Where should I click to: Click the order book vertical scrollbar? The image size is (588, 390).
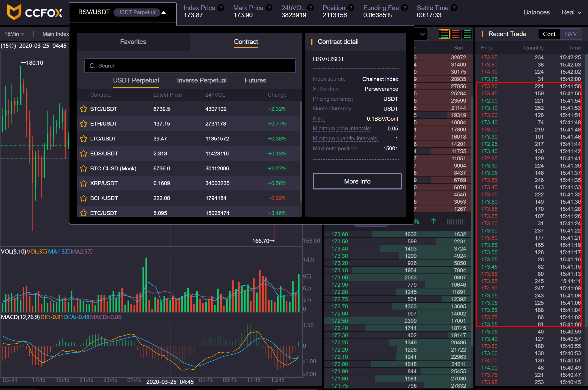(472, 222)
